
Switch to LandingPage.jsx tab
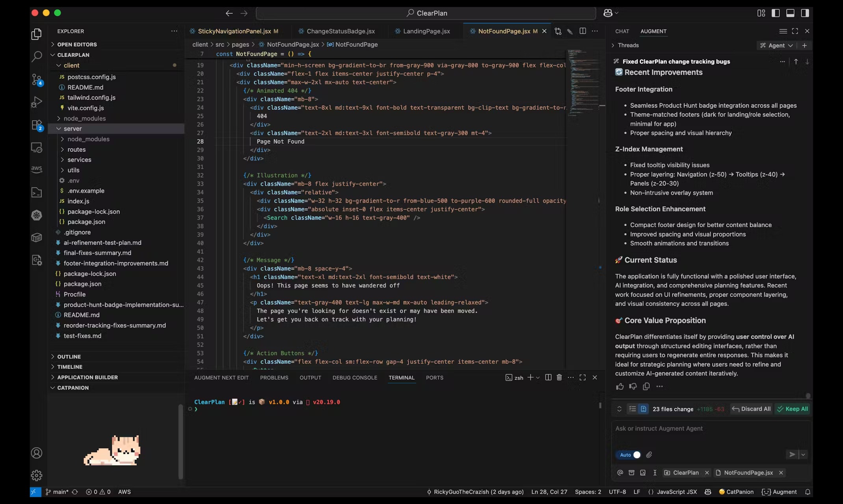tap(426, 31)
